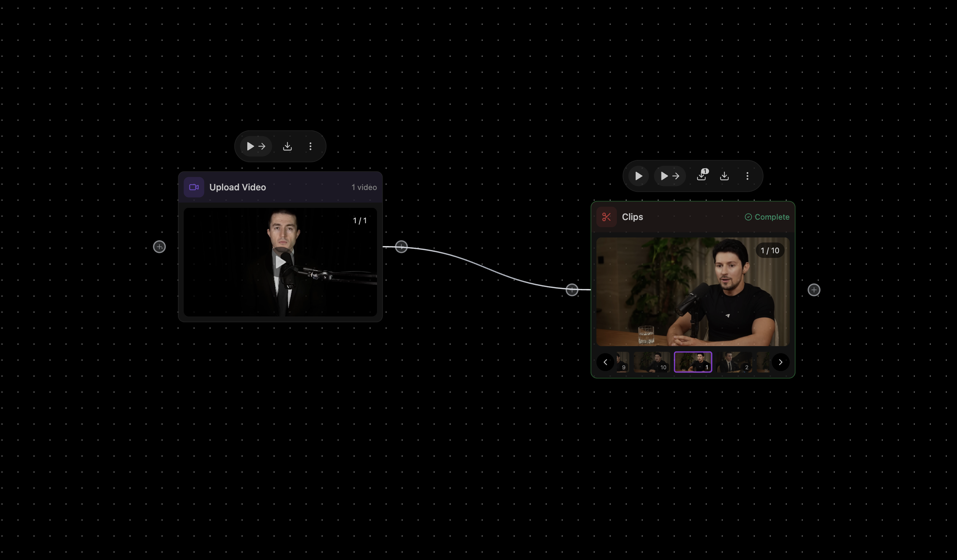Click the download icon above the Upload Video node
Image resolution: width=957 pixels, height=560 pixels.
click(287, 146)
